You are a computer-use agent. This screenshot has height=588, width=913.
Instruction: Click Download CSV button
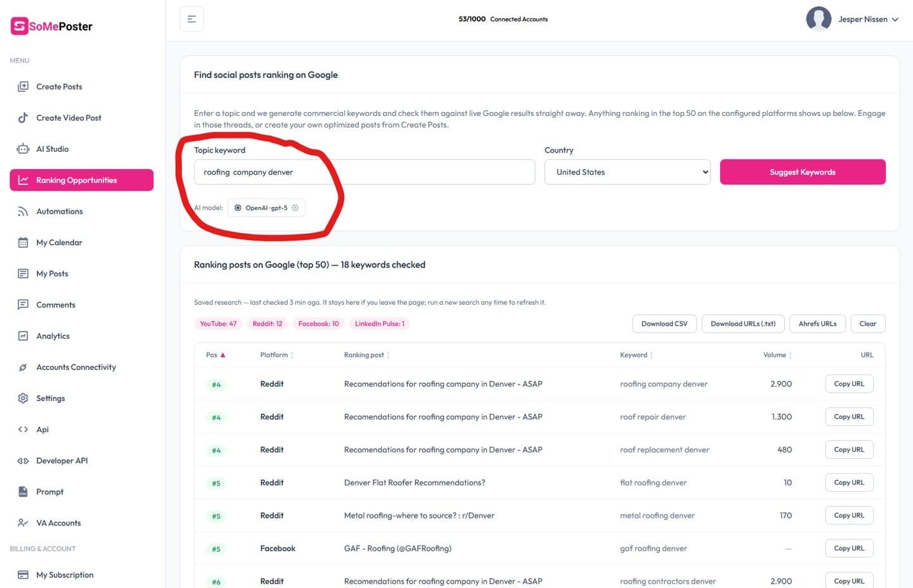tap(664, 324)
